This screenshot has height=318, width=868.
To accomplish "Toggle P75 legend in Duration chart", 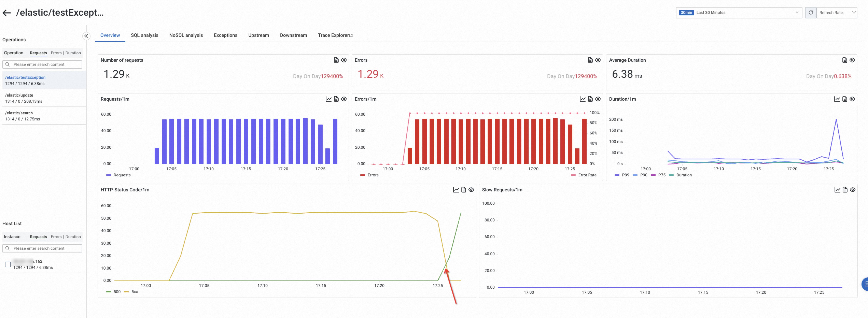I will pos(658,175).
